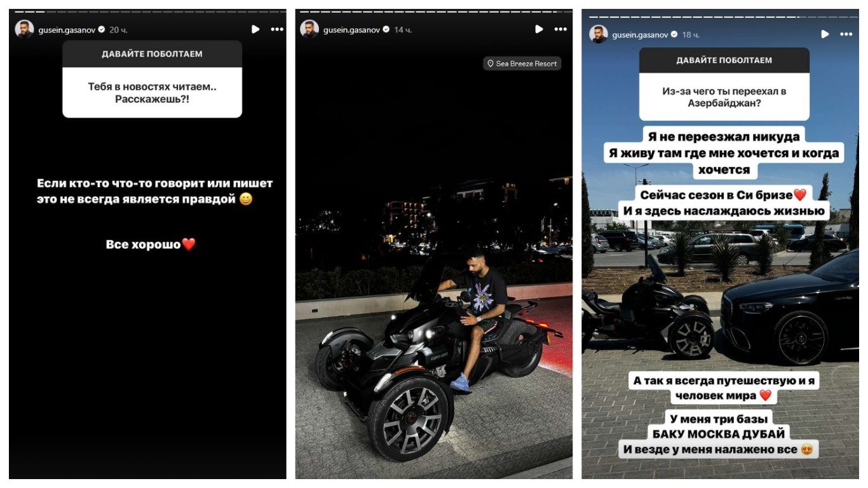Click the 'Тебя в новостях читаем' question sticker
Image resolution: width=868 pixels, height=488 pixels.
point(152,79)
